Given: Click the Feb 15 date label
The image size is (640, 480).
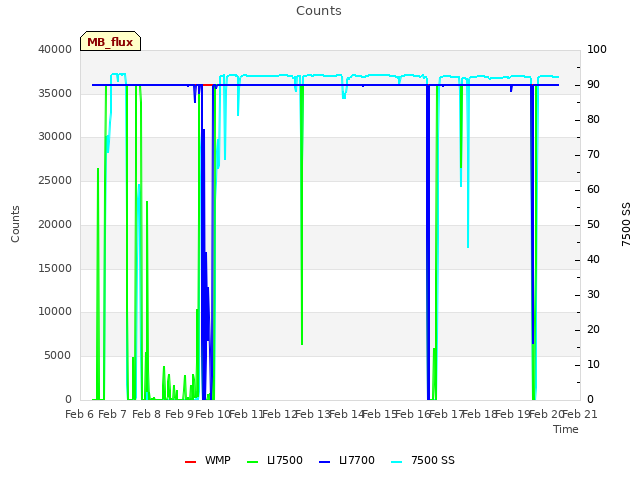Looking at the screenshot, I should tap(380, 414).
